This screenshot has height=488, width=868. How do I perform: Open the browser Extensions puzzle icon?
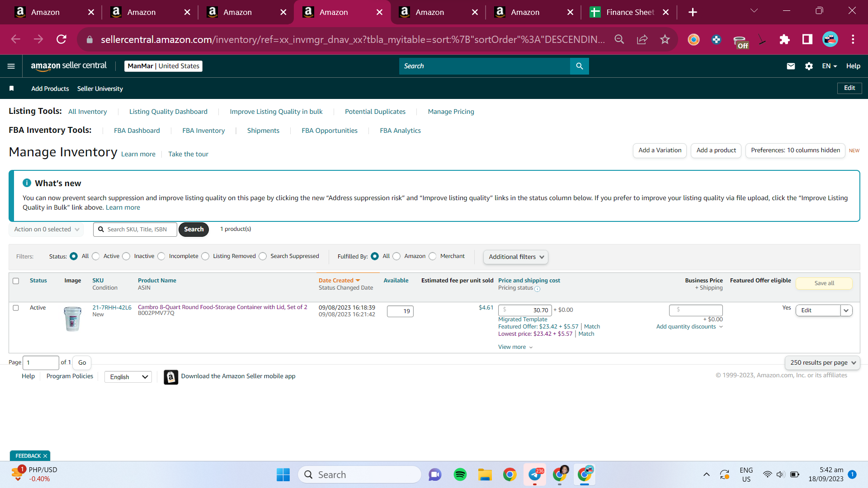[x=784, y=39]
